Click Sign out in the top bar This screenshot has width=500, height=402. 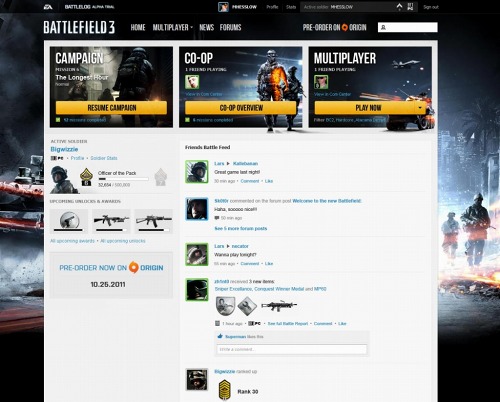click(431, 7)
